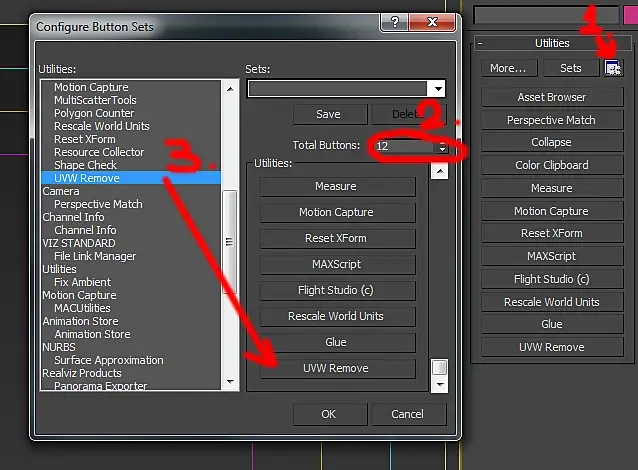The height and width of the screenshot is (470, 638).
Task: Select Perspective Match in the left list
Action: (98, 204)
